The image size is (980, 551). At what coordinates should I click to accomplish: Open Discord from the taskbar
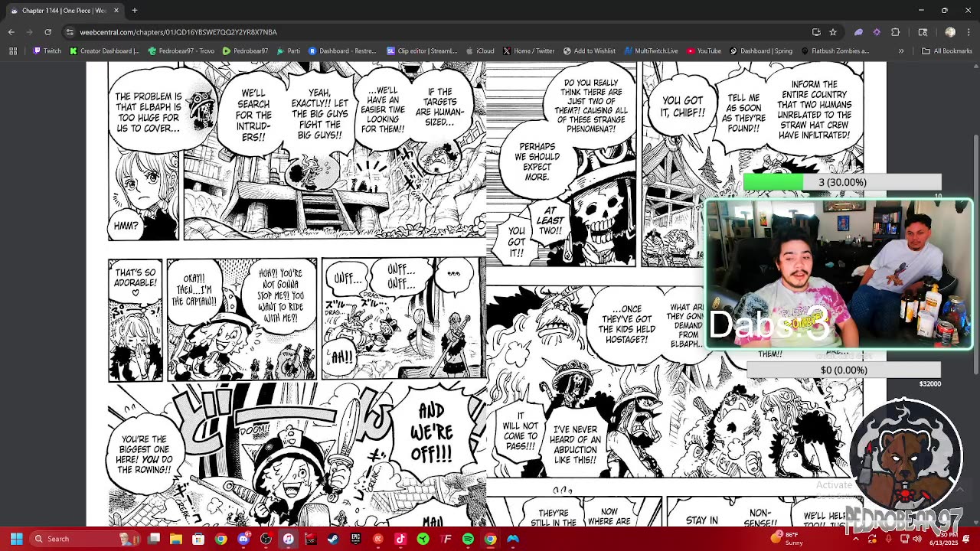point(243,539)
